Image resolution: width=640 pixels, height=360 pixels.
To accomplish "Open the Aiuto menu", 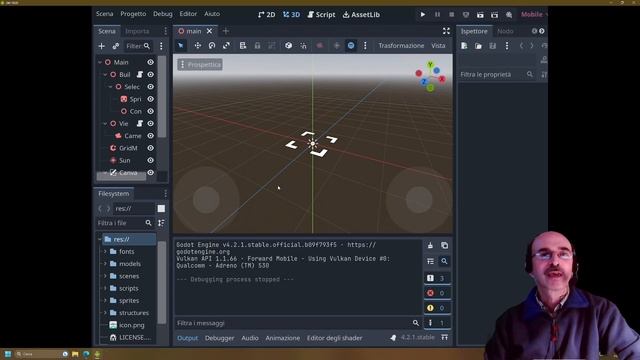I will 212,14.
